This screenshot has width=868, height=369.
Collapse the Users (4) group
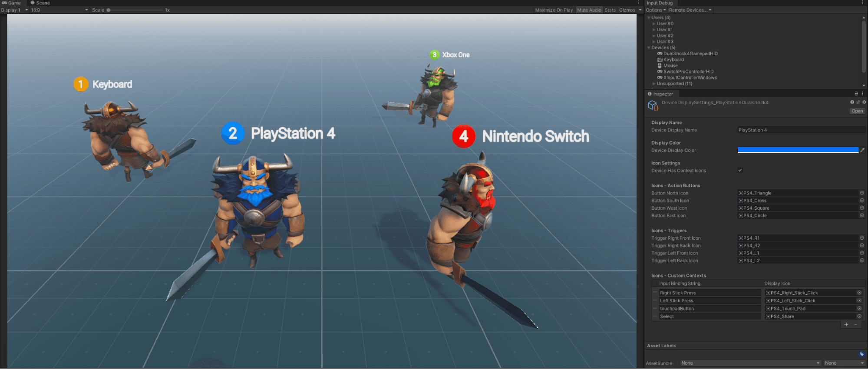(649, 18)
